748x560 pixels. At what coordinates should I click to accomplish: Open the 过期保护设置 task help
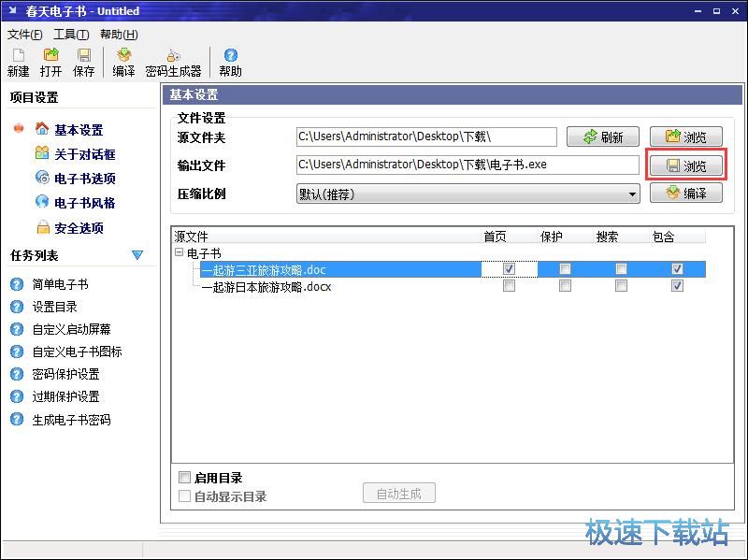pyautogui.click(x=65, y=396)
